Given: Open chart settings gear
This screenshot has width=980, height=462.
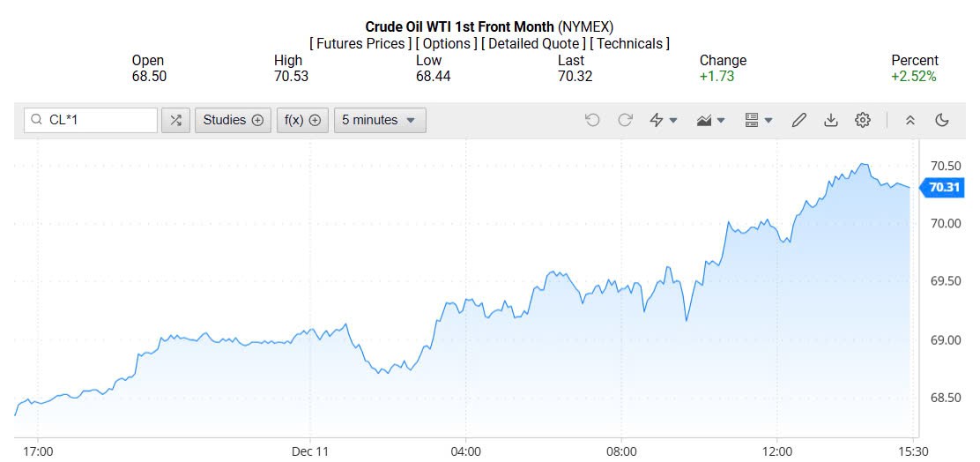Looking at the screenshot, I should 863,120.
